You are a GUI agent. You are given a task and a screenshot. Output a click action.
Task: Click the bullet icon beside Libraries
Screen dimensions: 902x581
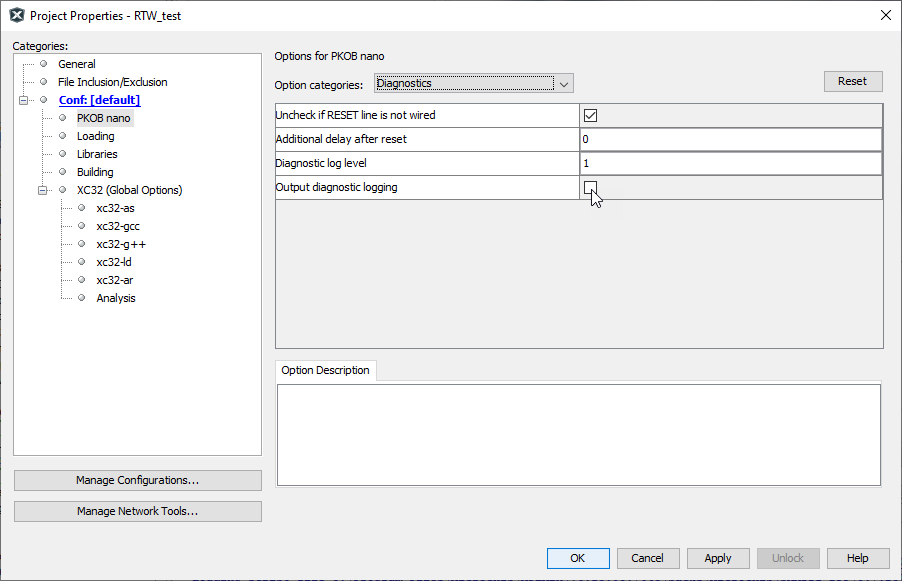point(62,154)
